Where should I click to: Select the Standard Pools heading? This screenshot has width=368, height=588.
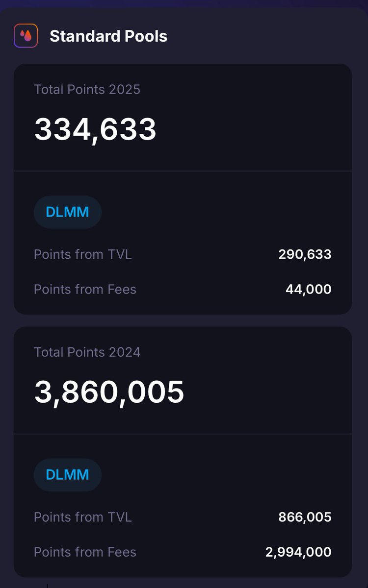(108, 36)
